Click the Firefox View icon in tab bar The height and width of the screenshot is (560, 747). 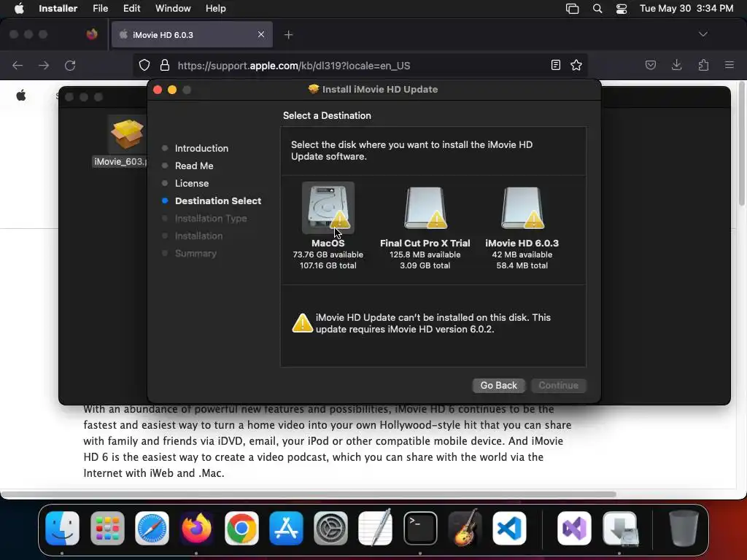click(92, 34)
